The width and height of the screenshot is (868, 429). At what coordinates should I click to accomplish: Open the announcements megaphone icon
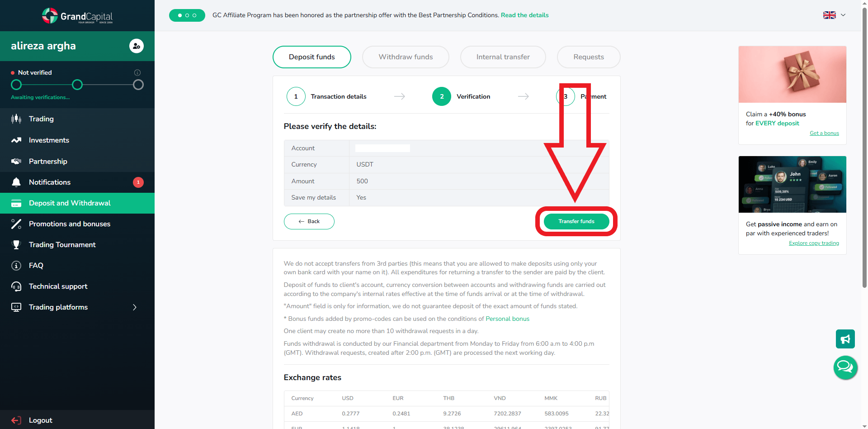pyautogui.click(x=845, y=339)
